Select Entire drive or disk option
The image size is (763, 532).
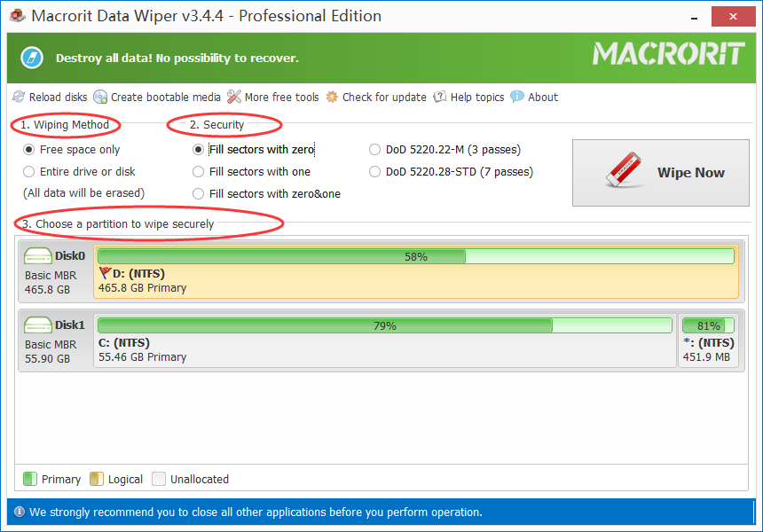(29, 172)
